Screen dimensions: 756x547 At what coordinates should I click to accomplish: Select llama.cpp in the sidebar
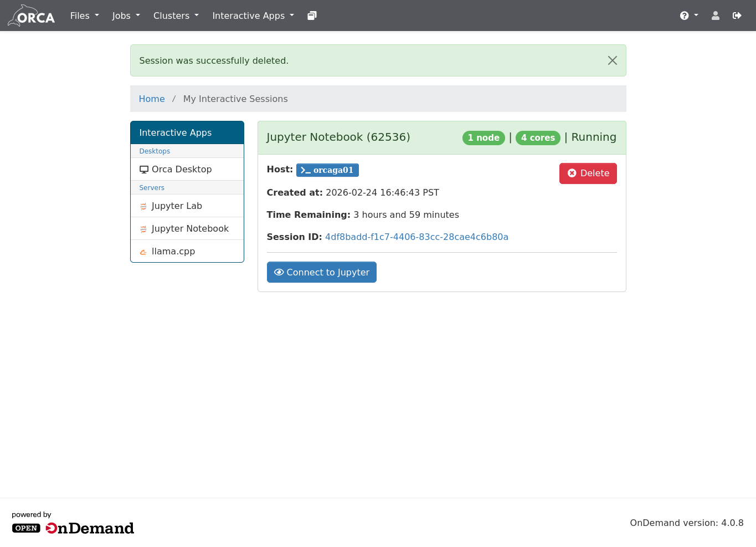click(173, 251)
